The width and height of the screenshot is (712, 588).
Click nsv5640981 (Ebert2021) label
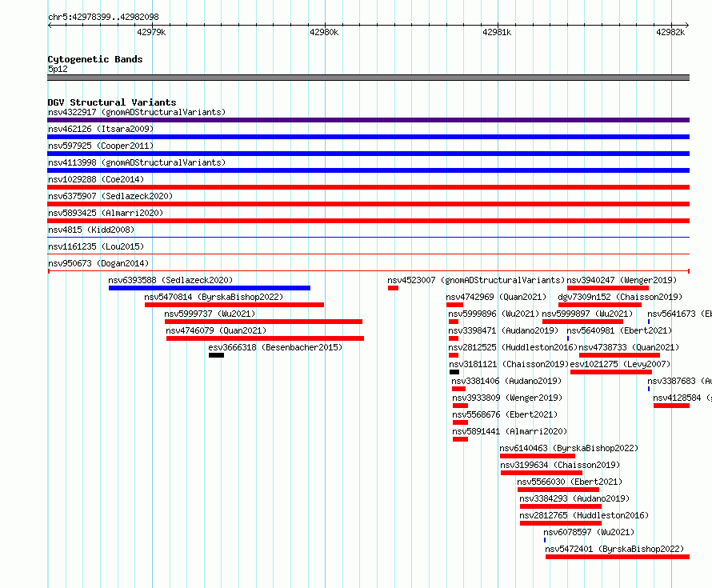coord(619,330)
